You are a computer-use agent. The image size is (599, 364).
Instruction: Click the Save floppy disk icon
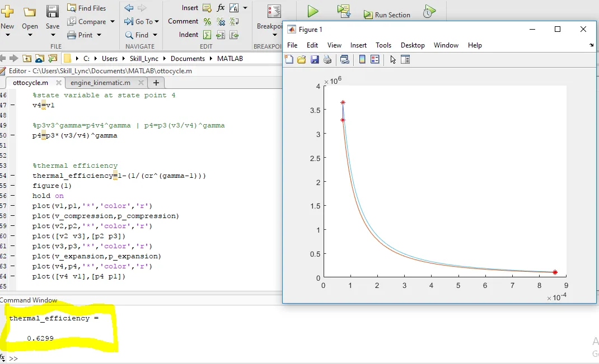coord(52,11)
